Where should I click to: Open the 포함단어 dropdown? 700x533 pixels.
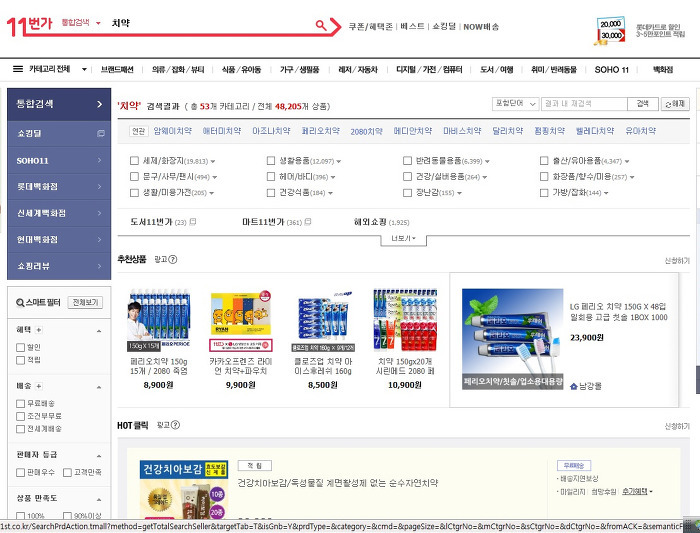tap(515, 104)
